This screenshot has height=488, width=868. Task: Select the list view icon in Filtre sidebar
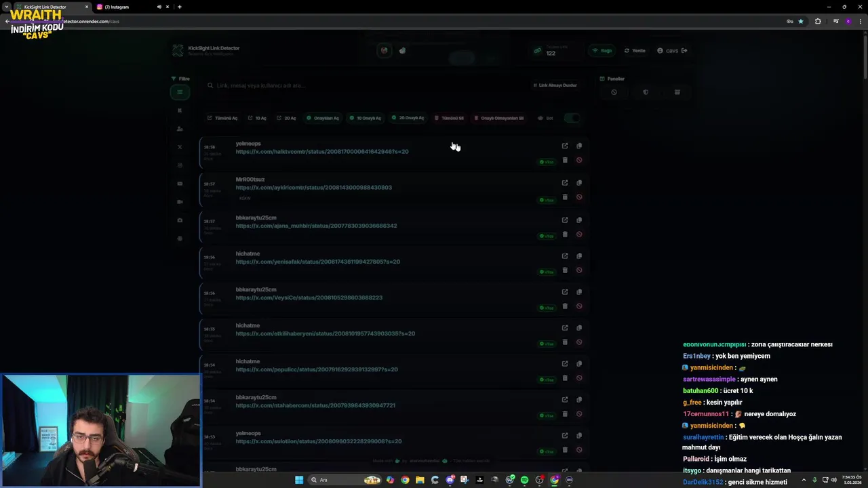(x=180, y=92)
